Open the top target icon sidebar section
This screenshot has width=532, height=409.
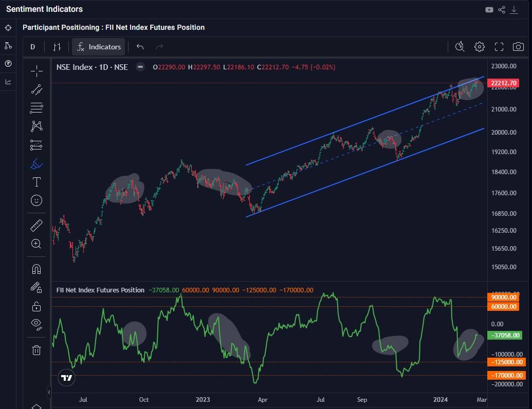[8, 28]
